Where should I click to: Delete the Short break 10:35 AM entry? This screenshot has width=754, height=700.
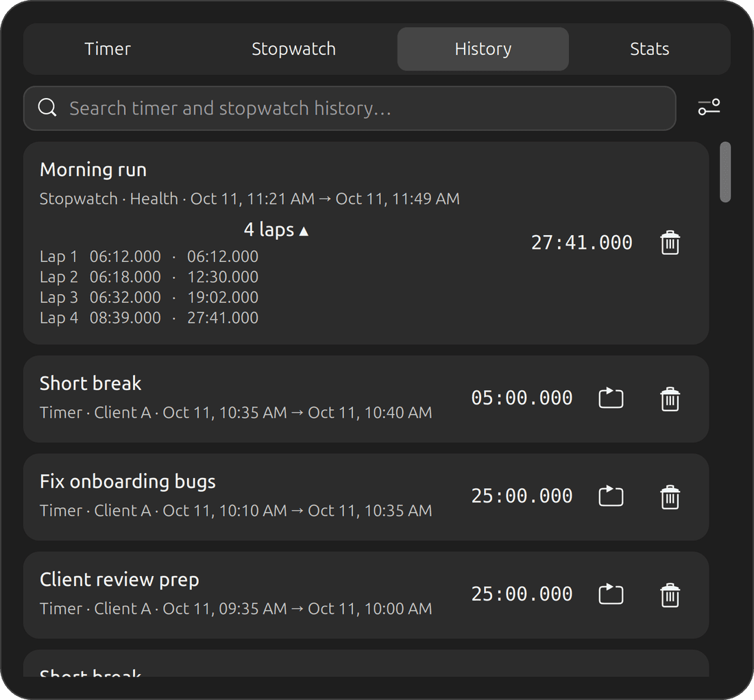(x=670, y=399)
